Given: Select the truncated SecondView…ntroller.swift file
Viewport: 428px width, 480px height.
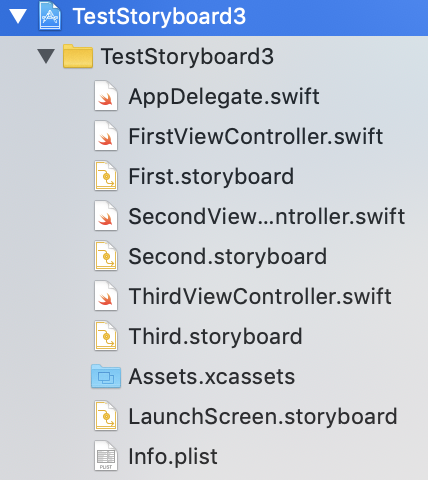Looking at the screenshot, I should coord(267,216).
